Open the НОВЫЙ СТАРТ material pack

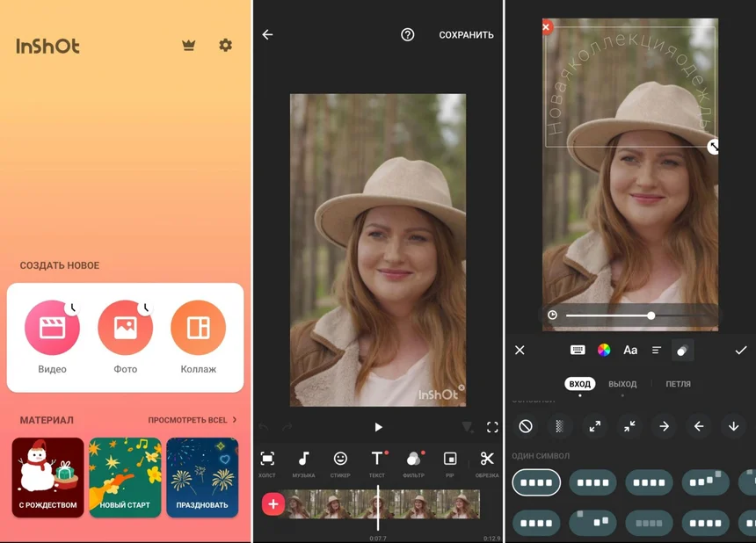pyautogui.click(x=125, y=477)
